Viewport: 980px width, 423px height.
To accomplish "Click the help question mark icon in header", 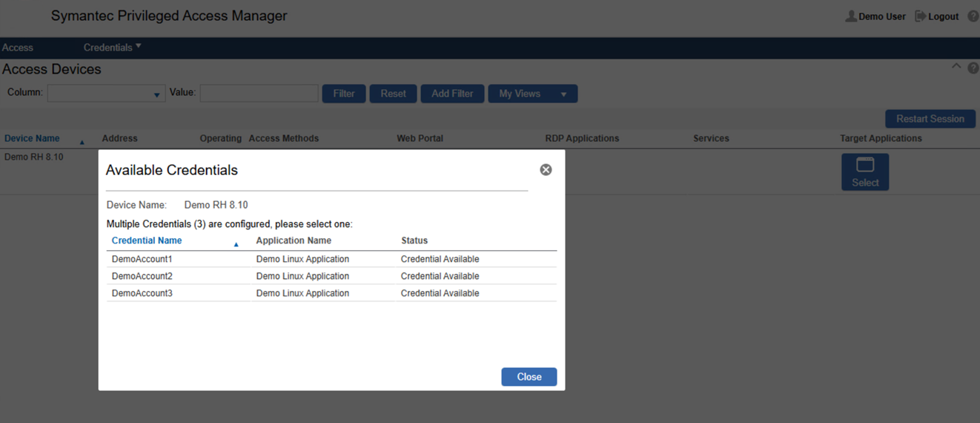I will click(973, 16).
